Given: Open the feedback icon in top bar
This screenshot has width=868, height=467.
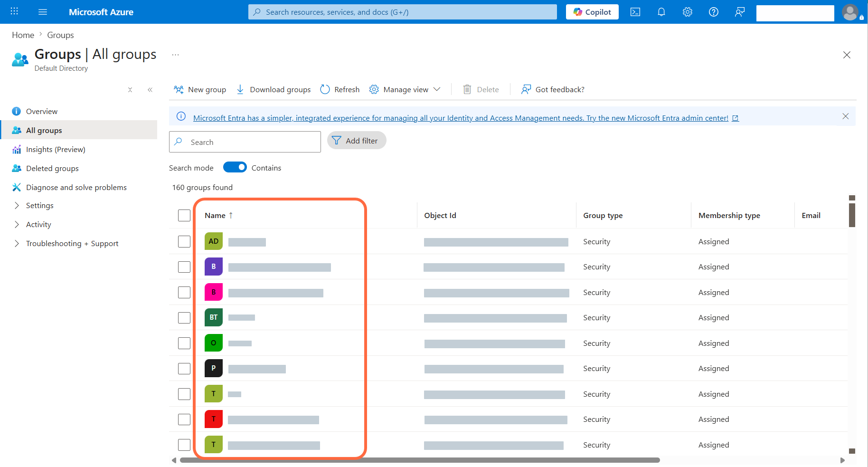Looking at the screenshot, I should [x=740, y=12].
